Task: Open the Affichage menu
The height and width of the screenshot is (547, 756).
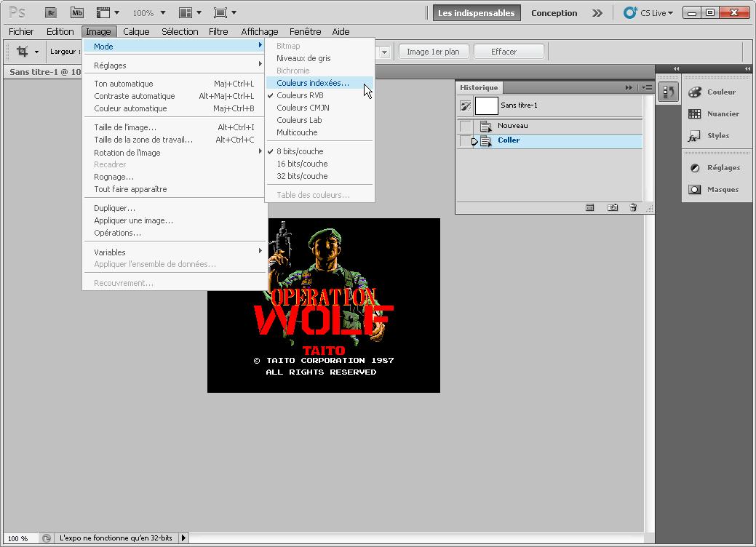Action: tap(259, 32)
